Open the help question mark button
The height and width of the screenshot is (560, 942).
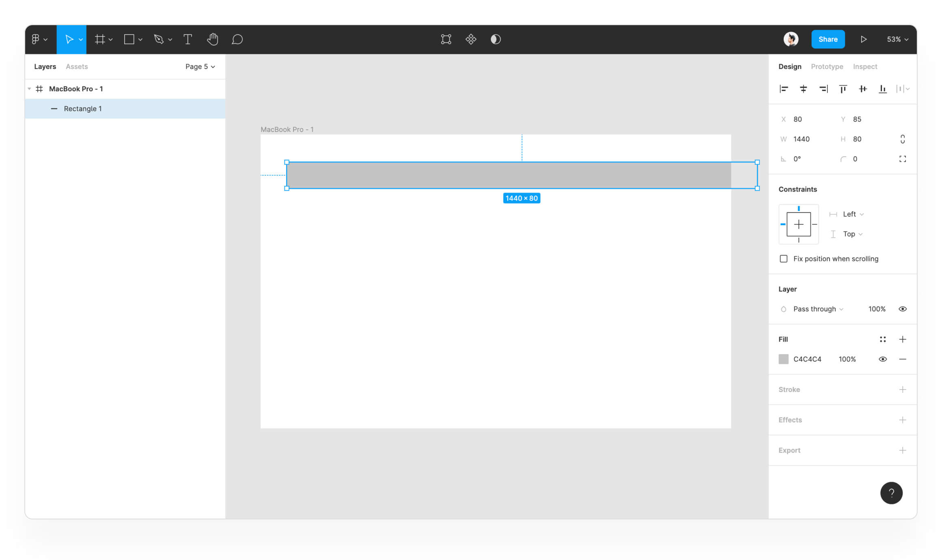tap(891, 493)
